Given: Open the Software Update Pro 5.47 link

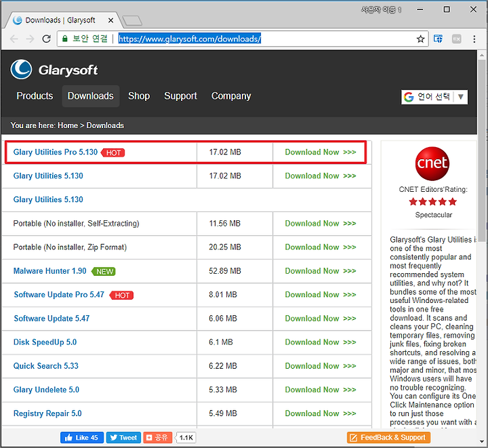Looking at the screenshot, I should 59,295.
